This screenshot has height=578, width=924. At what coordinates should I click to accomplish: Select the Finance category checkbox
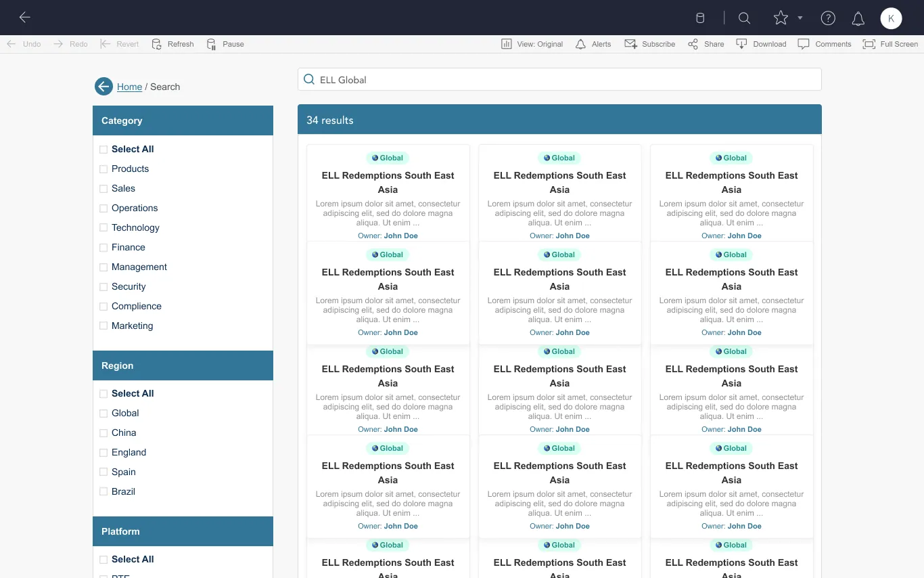coord(103,247)
